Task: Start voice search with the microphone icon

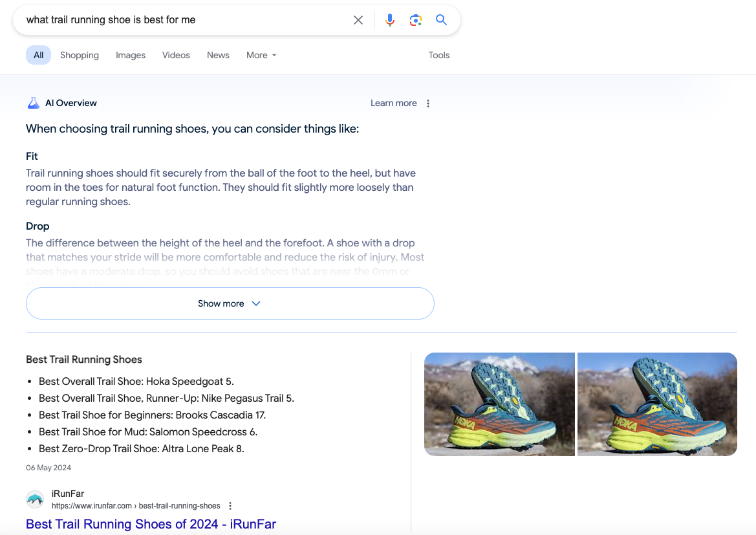Action: tap(390, 20)
